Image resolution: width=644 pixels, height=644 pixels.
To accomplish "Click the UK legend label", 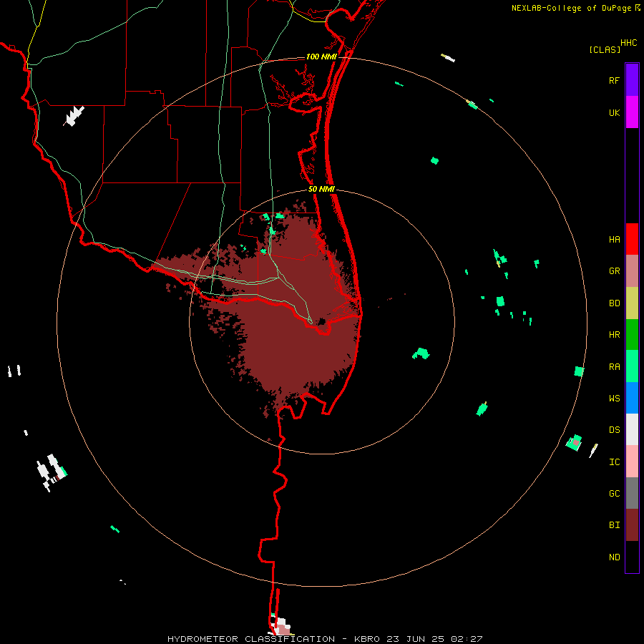I will 614,112.
